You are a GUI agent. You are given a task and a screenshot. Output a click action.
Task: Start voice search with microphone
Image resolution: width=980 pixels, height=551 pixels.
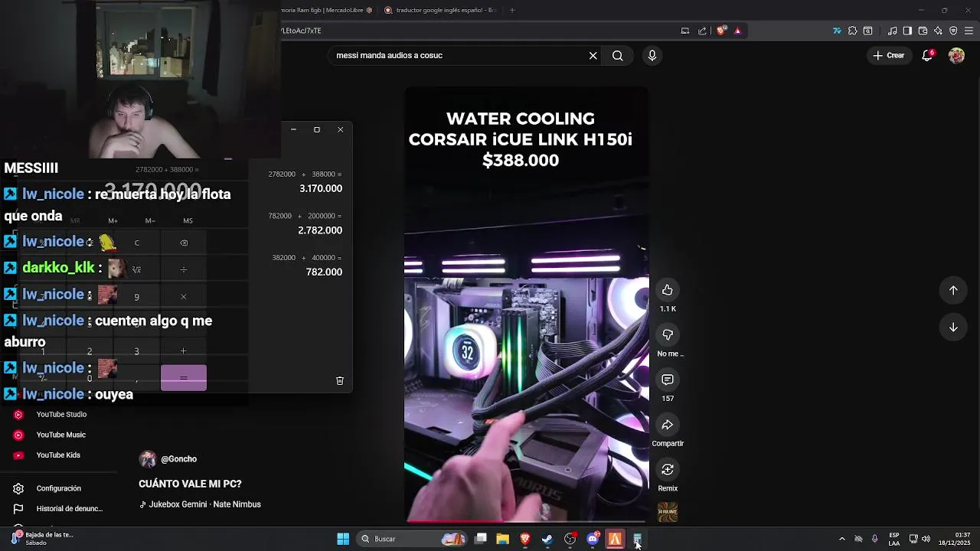[x=652, y=55]
